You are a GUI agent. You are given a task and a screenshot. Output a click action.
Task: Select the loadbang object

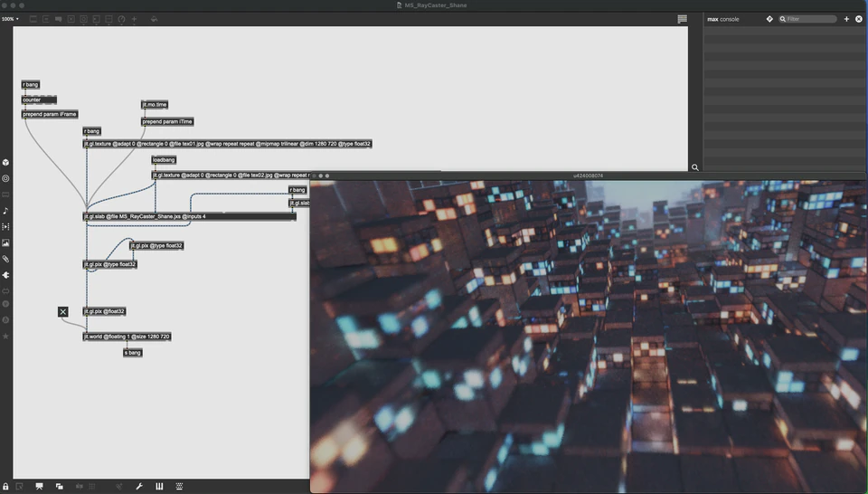click(164, 160)
